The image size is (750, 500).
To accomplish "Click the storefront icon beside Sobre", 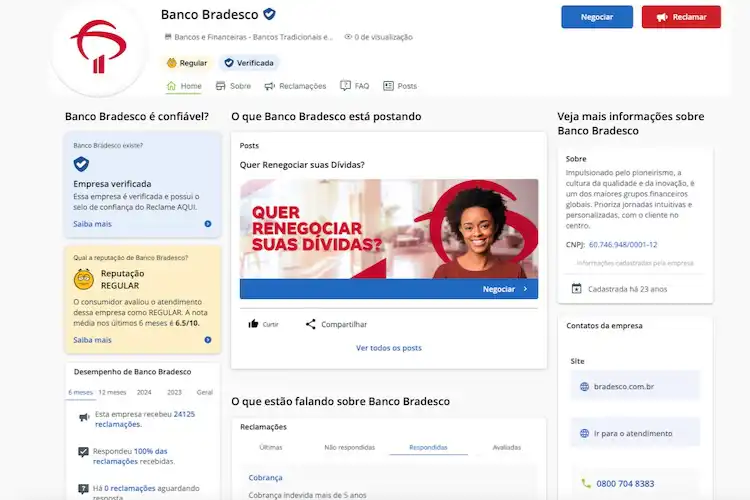I will coord(221,86).
